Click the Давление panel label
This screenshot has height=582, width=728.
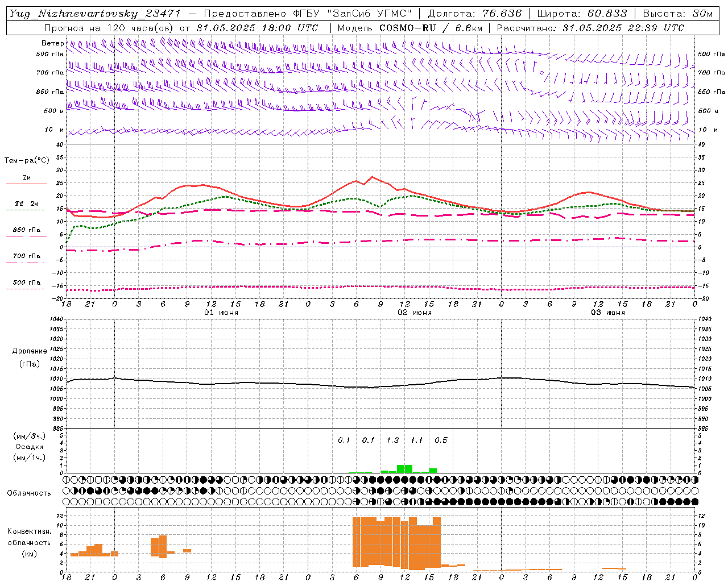click(30, 351)
